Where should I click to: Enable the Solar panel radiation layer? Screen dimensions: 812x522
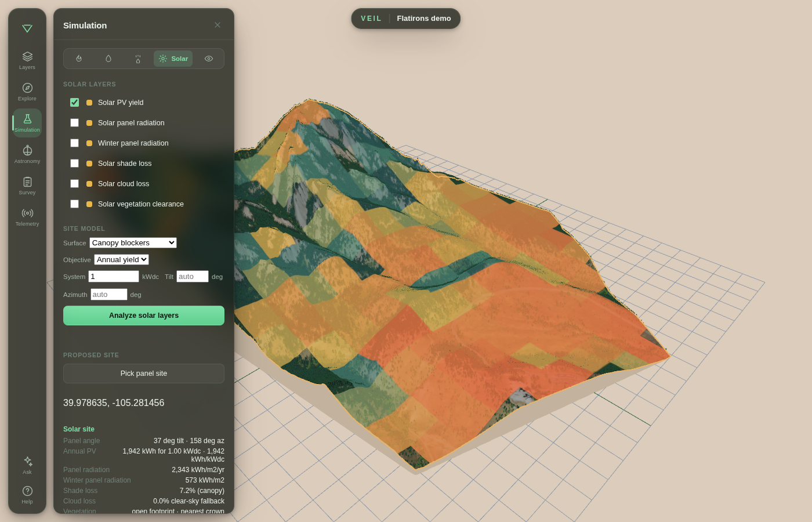click(x=75, y=122)
